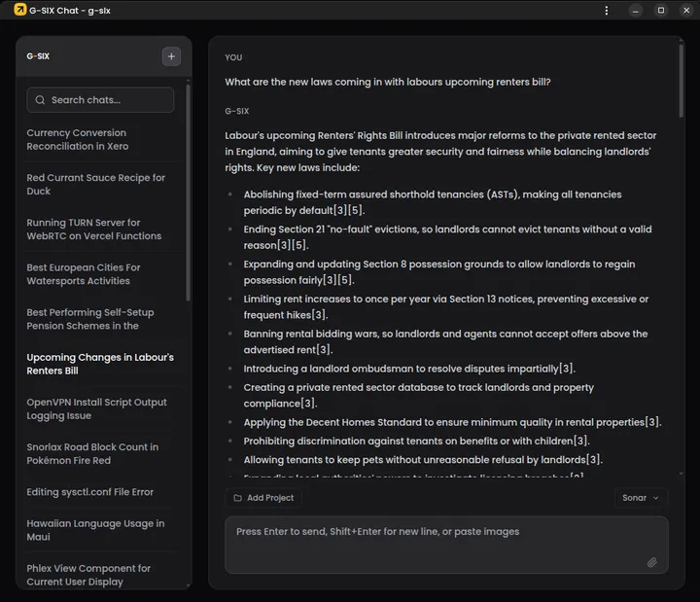The height and width of the screenshot is (602, 700).
Task: Open the three-dot window menu
Action: coord(607,11)
